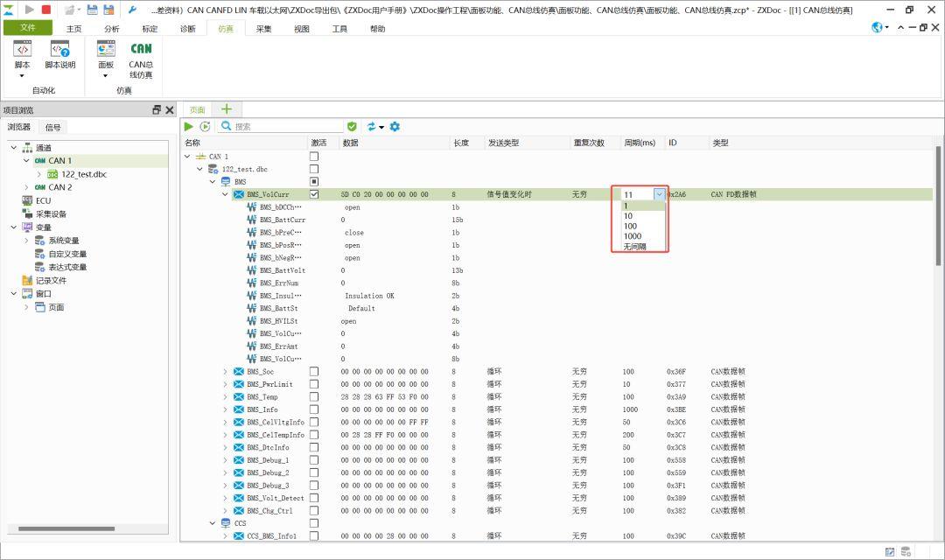Viewport: 945px width, 560px height.
Task: Open the period dropdown arrow for BMS_VolCurr
Action: 660,194
